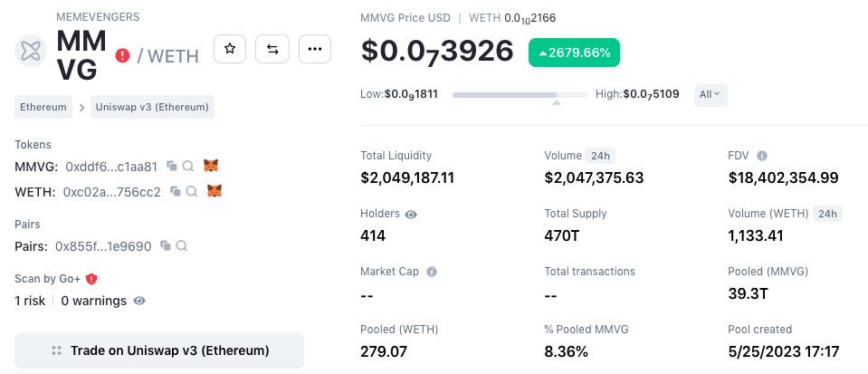Select Uniswap v3 (Ethereum) breadcrumb
This screenshot has width=868, height=374.
(151, 107)
